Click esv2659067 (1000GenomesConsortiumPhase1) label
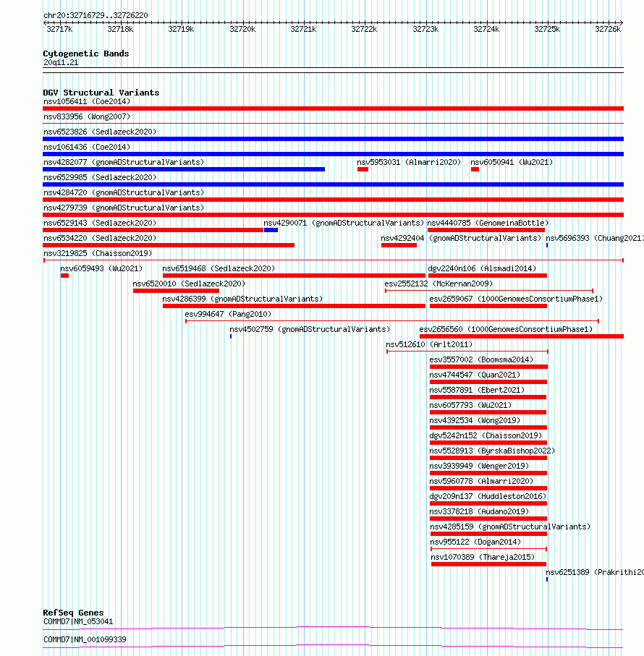The width and height of the screenshot is (644, 656). click(516, 299)
